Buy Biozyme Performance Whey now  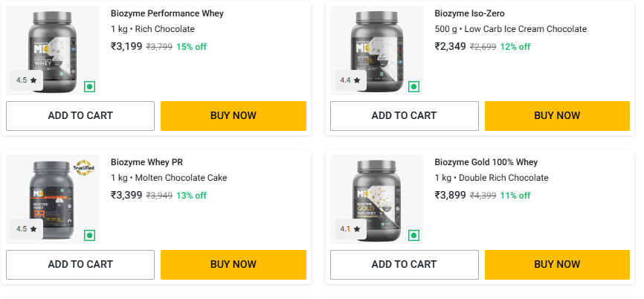(x=234, y=115)
